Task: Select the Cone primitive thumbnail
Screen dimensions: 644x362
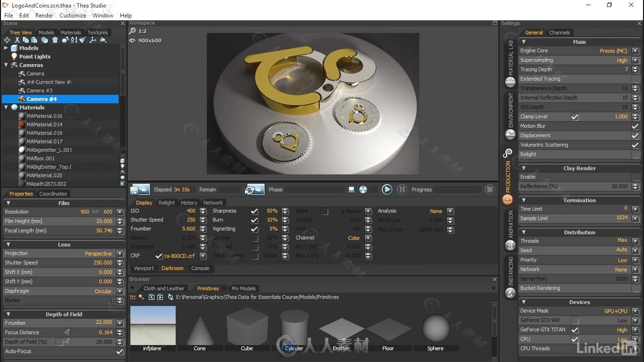Action: pyautogui.click(x=200, y=329)
